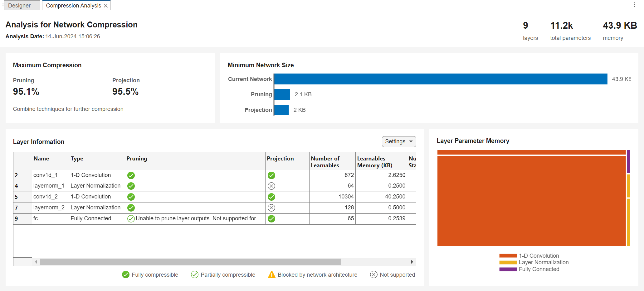The height and width of the screenshot is (291, 644).
Task: Click the layernorm_2 projection not-supported icon
Action: tap(271, 208)
